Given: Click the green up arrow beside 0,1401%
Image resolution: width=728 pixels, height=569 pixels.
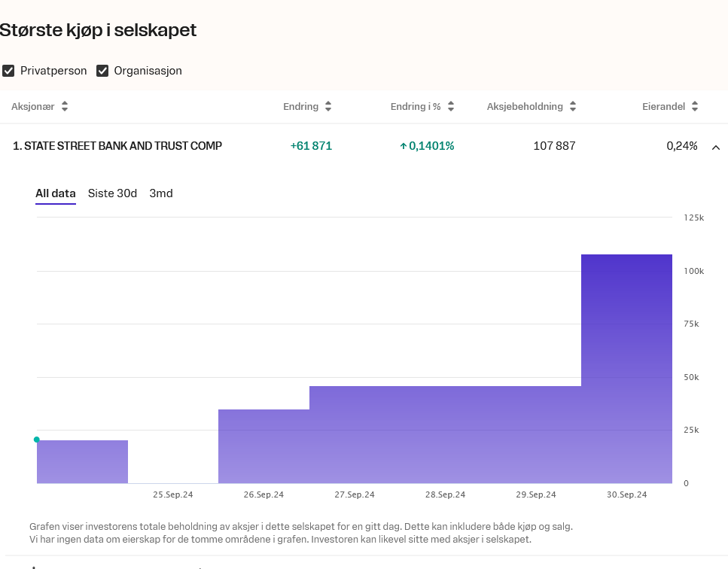Looking at the screenshot, I should click(x=403, y=146).
